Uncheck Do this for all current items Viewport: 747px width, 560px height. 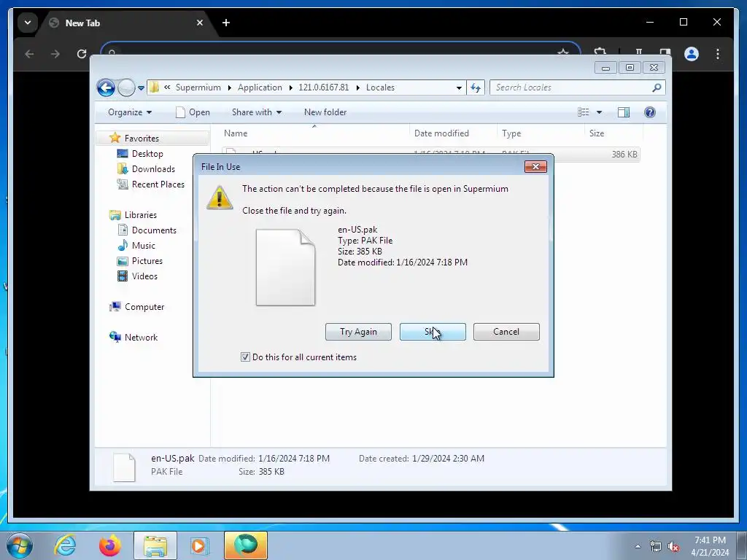coord(245,357)
